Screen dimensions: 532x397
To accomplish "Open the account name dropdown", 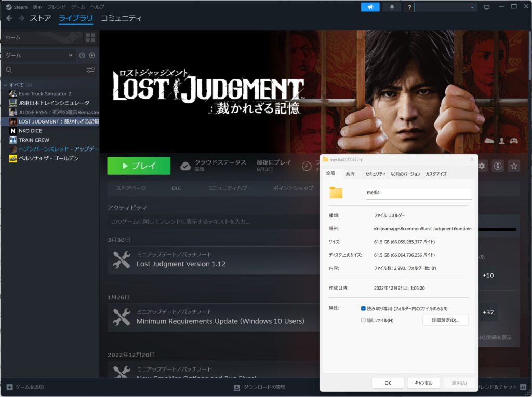I will click(x=446, y=7).
